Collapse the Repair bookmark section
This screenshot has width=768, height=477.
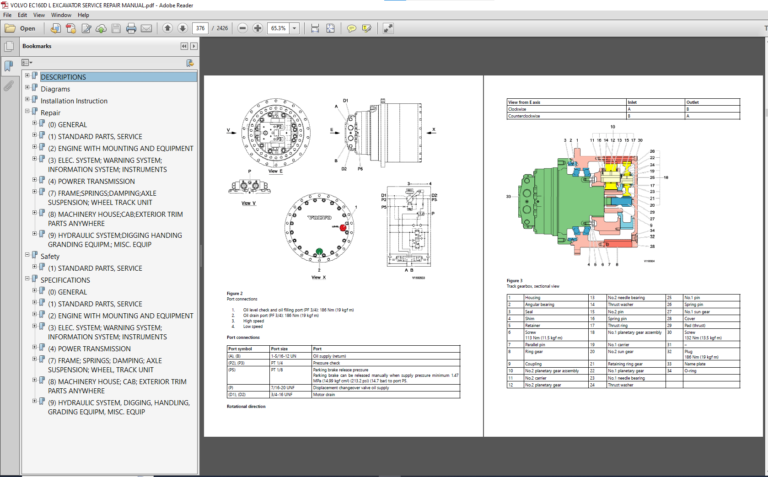click(x=28, y=113)
